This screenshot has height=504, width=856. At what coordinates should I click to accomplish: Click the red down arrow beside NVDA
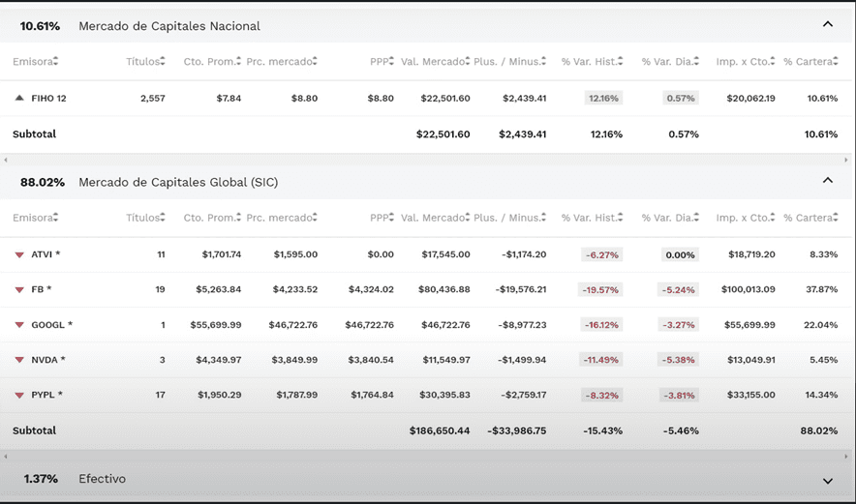(18, 360)
